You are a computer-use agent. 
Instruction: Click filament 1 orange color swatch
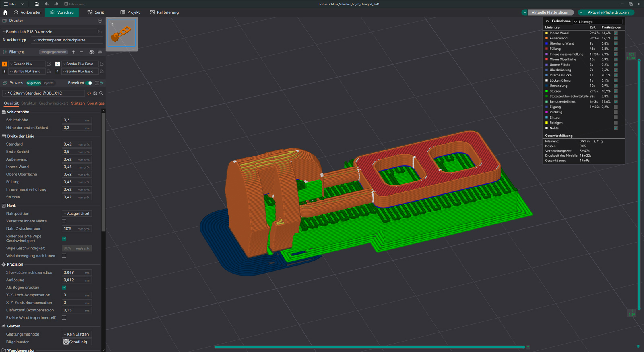click(x=4, y=64)
